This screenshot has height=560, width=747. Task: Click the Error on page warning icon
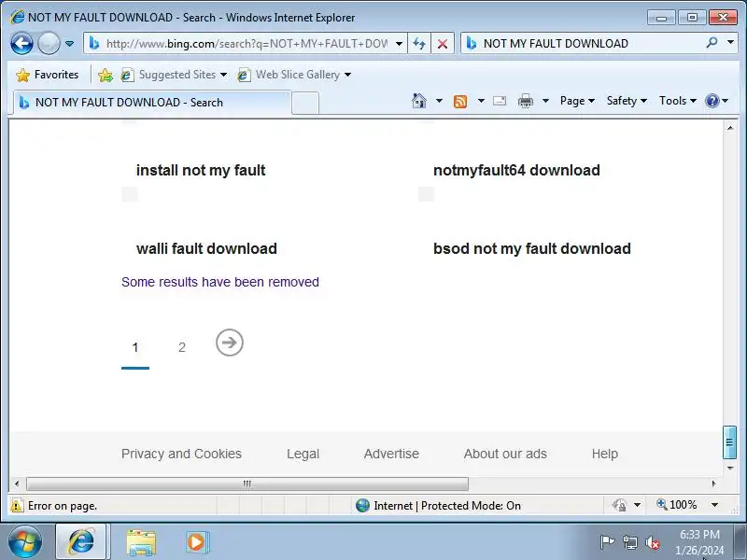point(17,505)
